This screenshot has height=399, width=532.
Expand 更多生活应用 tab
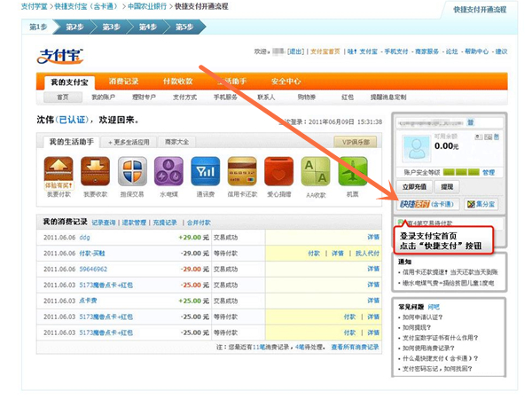point(129,142)
